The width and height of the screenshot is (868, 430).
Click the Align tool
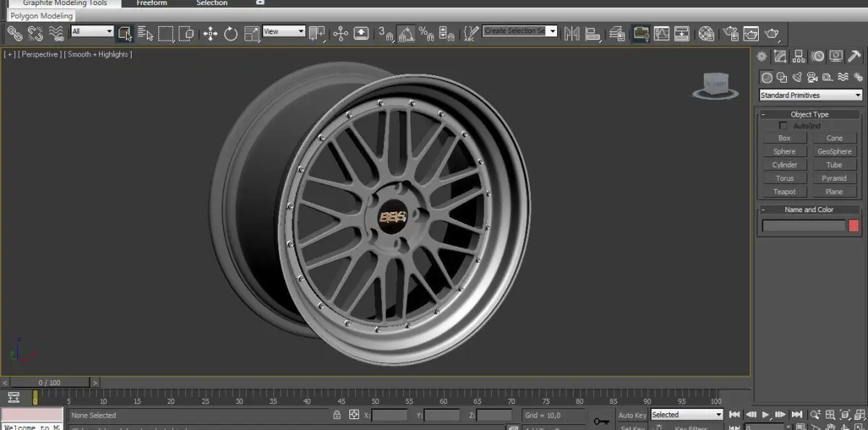(x=592, y=33)
